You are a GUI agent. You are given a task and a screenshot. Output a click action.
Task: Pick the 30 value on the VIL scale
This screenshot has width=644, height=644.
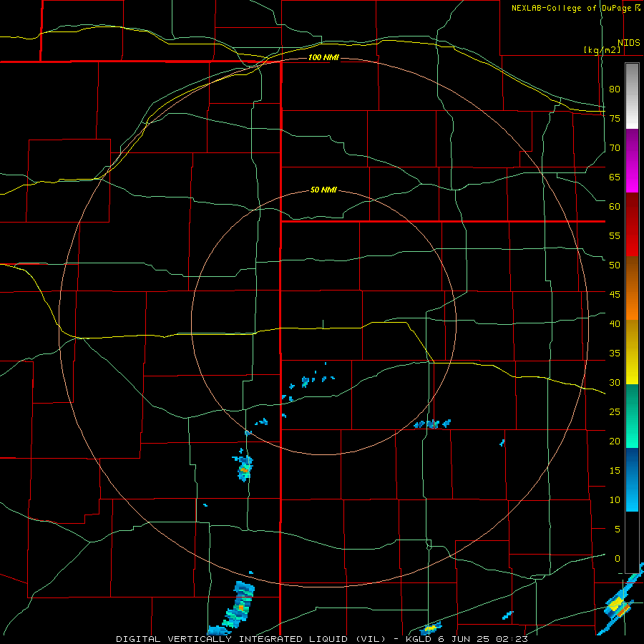click(x=615, y=383)
